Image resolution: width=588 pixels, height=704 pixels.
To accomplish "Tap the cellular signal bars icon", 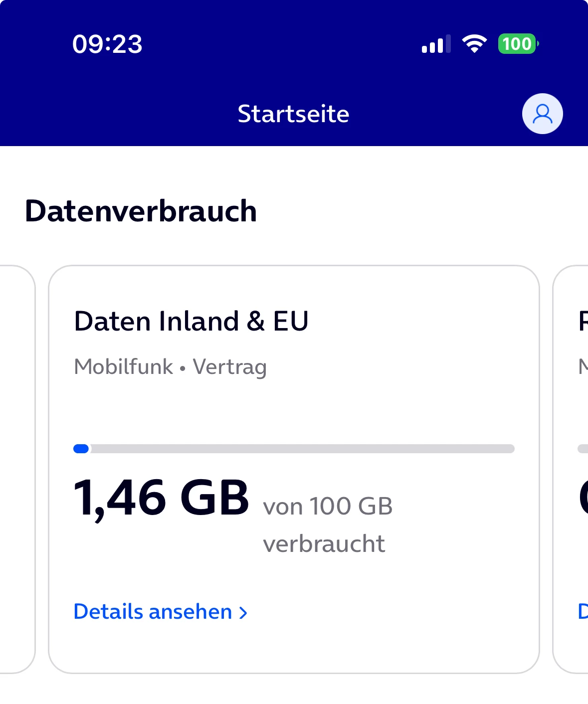I will 436,44.
